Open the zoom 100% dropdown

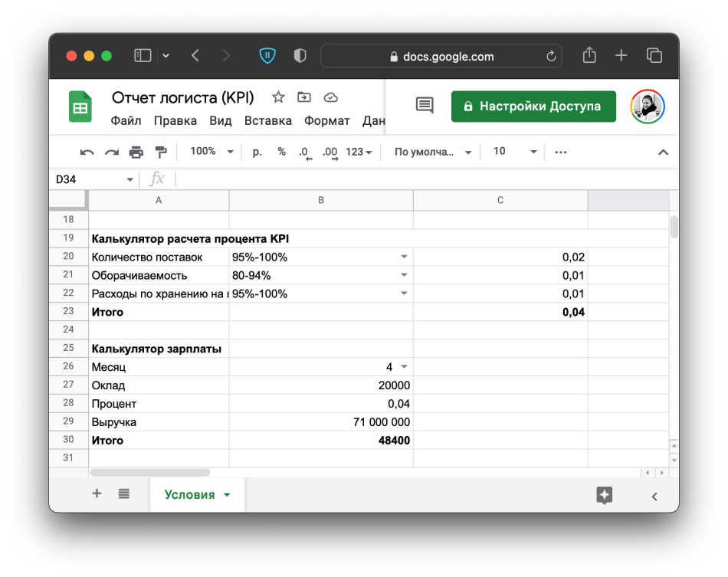point(212,152)
